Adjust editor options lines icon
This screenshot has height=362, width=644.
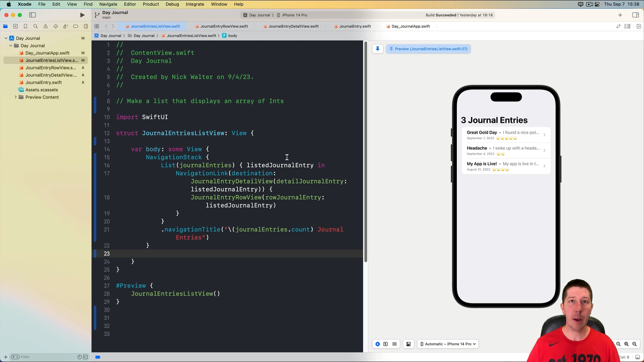pos(627,26)
